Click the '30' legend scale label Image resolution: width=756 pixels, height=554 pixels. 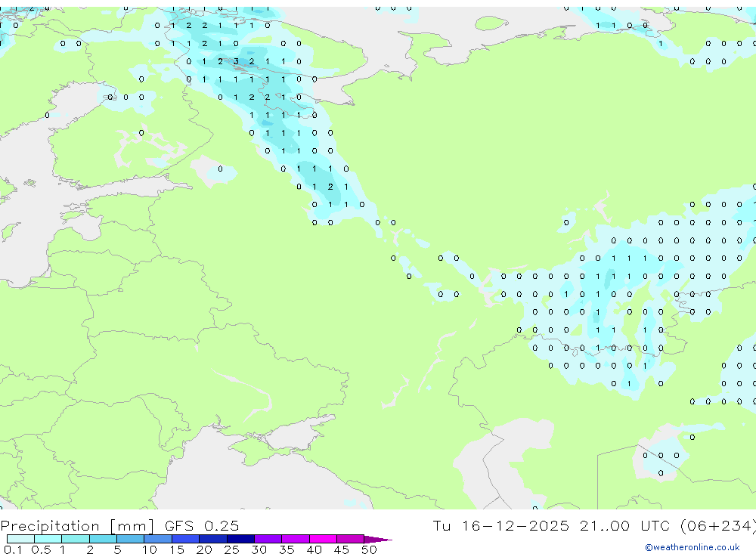point(259,549)
